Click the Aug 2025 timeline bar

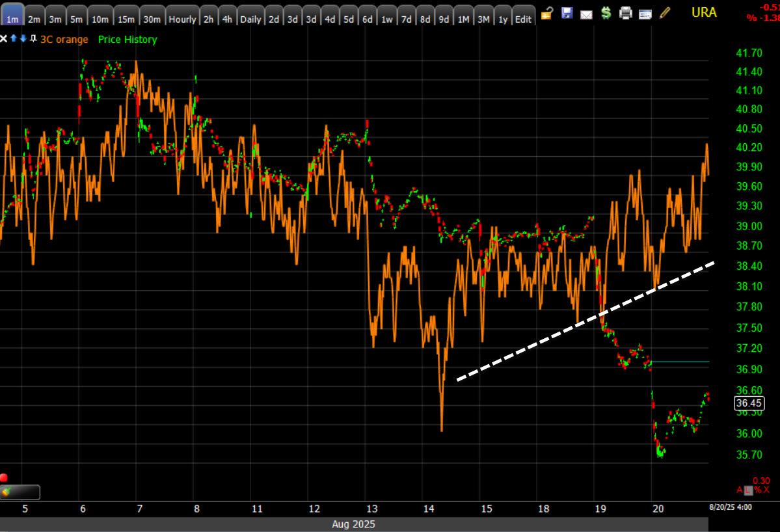tap(353, 524)
